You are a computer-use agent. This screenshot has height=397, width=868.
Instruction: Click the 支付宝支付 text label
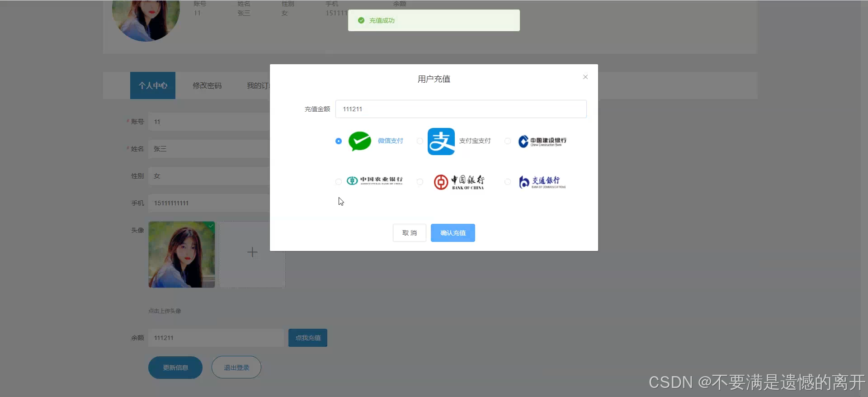pos(475,141)
